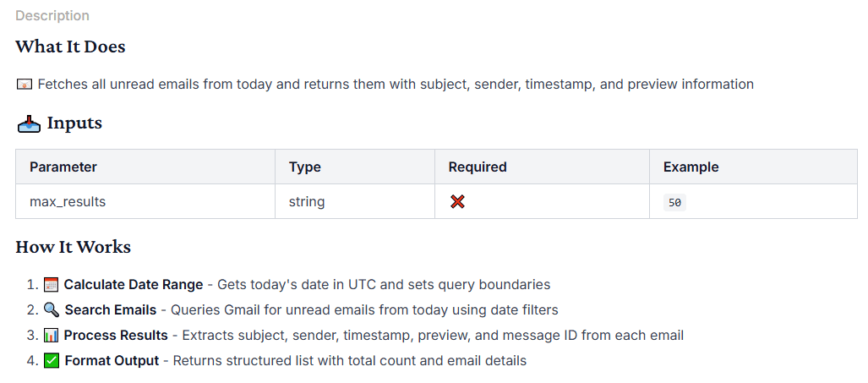Click the inbox tray icon beside Inputs
The width and height of the screenshot is (868, 383).
(30, 123)
